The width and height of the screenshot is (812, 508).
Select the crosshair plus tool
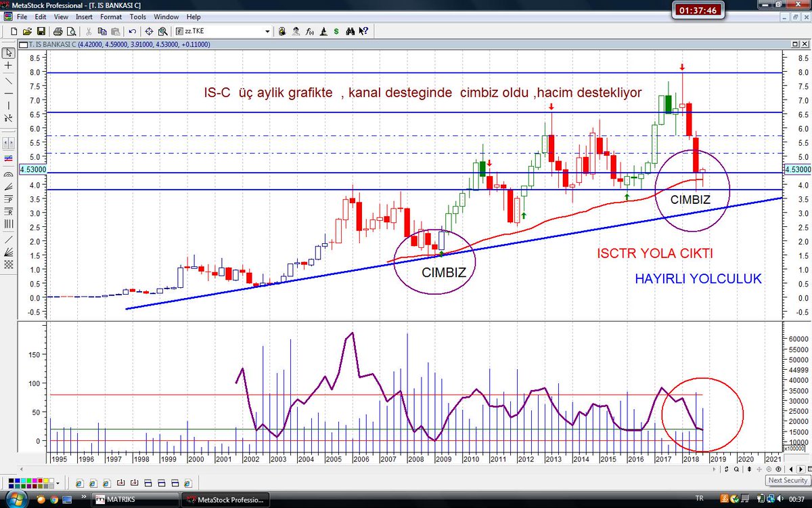coord(8,66)
